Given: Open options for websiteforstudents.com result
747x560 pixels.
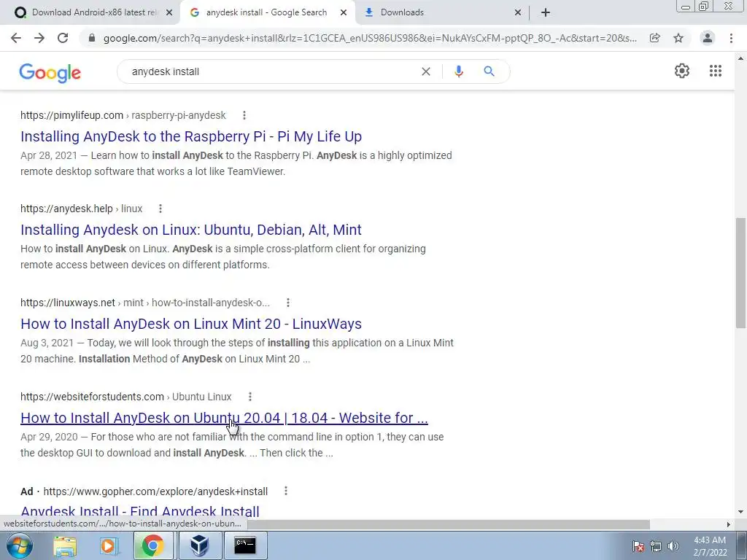Looking at the screenshot, I should (x=249, y=397).
